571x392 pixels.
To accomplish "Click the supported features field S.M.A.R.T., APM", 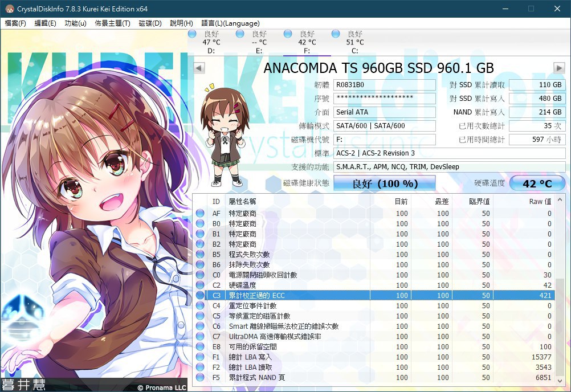I will coord(450,167).
